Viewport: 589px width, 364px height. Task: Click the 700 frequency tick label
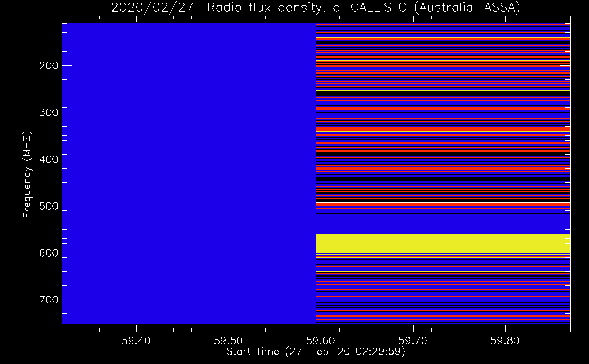(49, 300)
